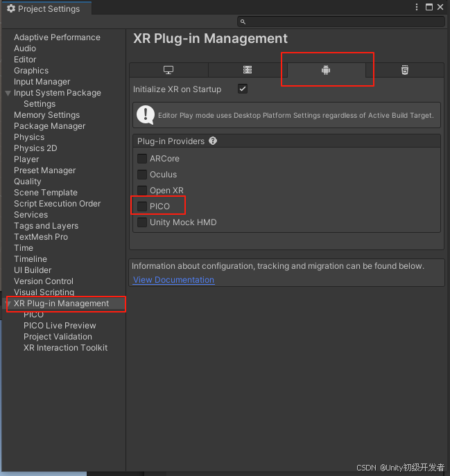
Task: Maximize the Project Settings window
Action: point(429,7)
